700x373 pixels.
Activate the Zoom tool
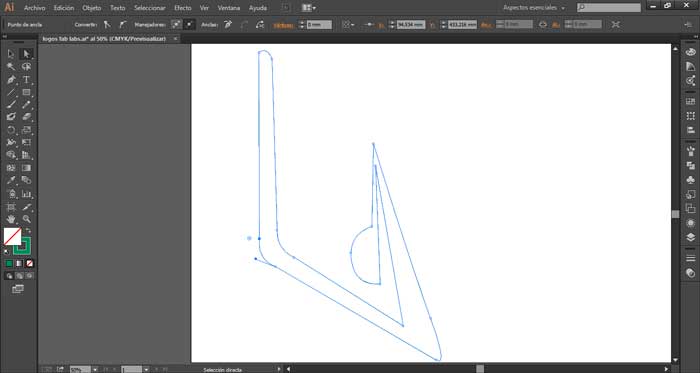click(26, 219)
